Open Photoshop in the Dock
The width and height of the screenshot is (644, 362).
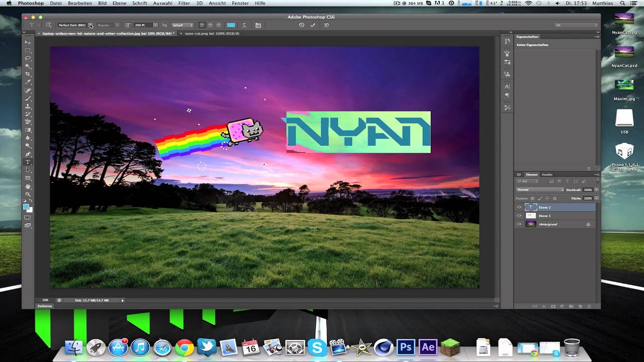(405, 347)
